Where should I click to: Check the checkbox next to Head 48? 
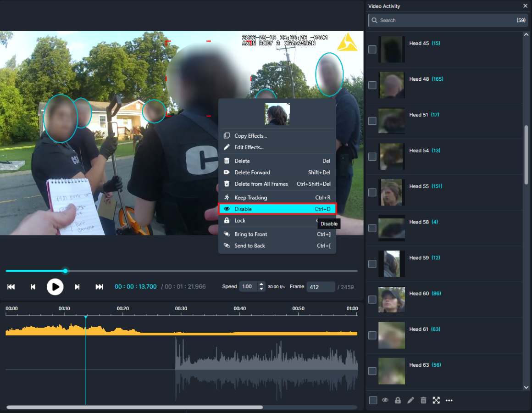[x=372, y=85]
